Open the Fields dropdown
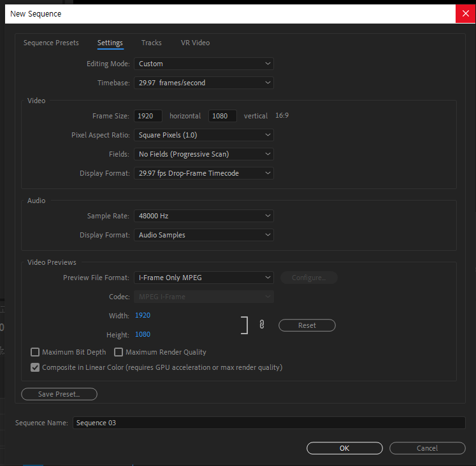 [x=204, y=154]
